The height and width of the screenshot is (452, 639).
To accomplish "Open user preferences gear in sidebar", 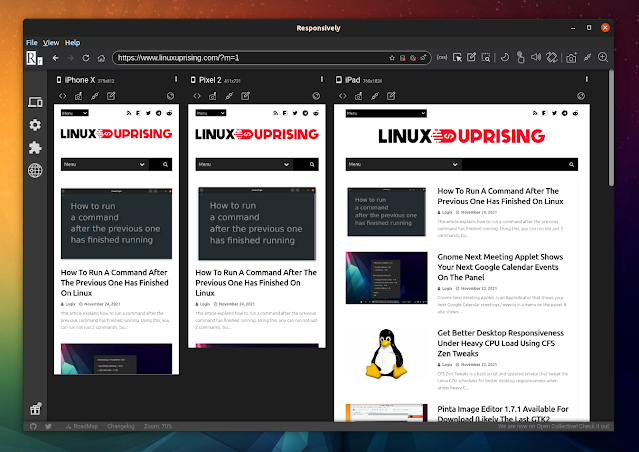I will point(35,125).
